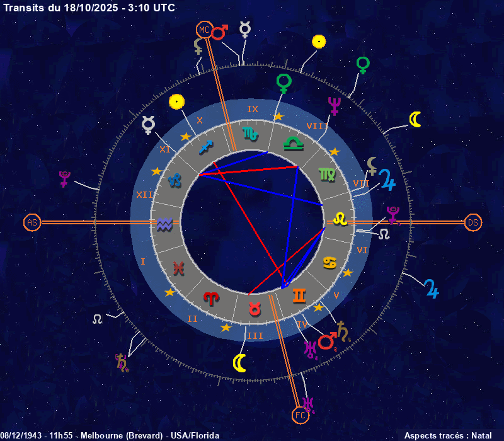This screenshot has width=504, height=441.
Task: Click the Aquarius zodiac sign
Action: (x=164, y=224)
